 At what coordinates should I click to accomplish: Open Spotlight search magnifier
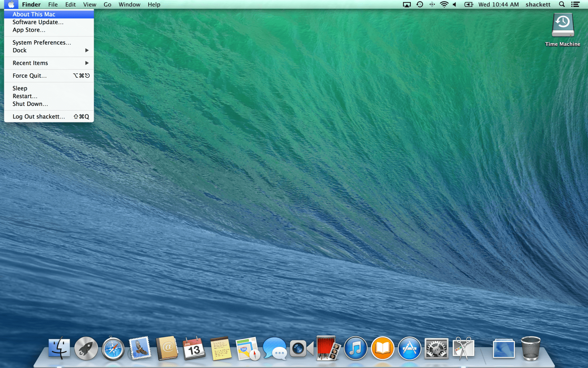click(x=562, y=4)
